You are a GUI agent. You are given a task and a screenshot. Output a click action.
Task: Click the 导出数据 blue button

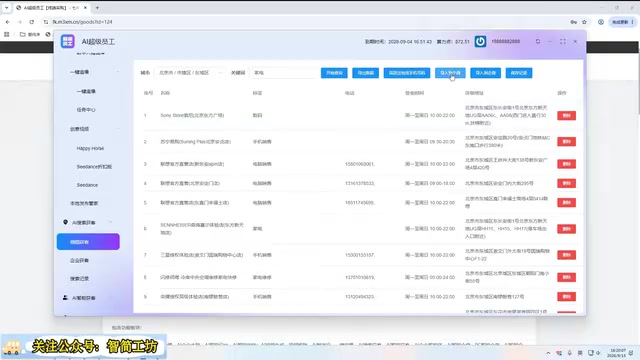(365, 73)
